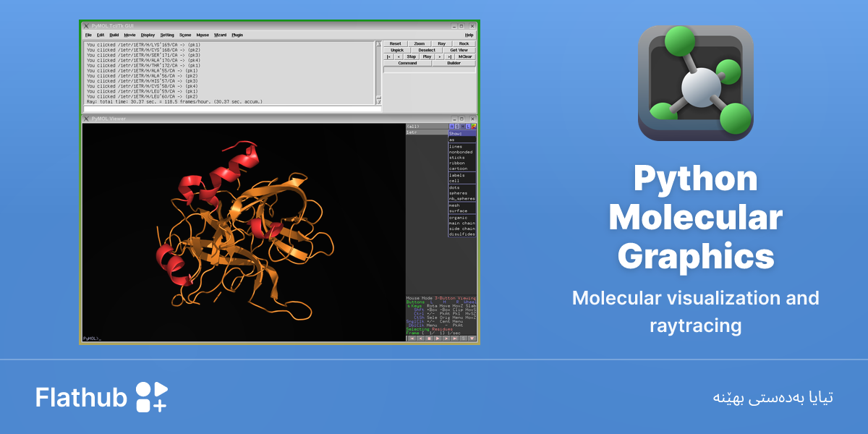Choose 'cell' in the Show menu
868x434 pixels.
(x=462, y=181)
